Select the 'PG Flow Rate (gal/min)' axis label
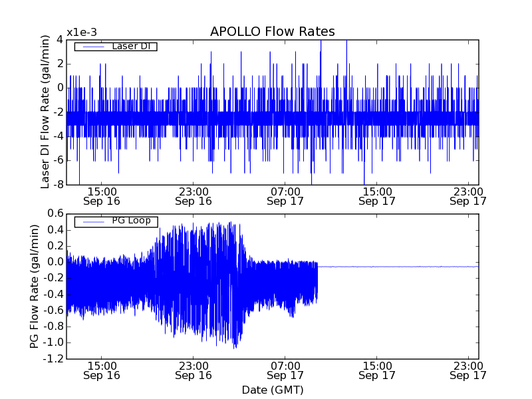This screenshot has height=399, width=532. click(34, 287)
